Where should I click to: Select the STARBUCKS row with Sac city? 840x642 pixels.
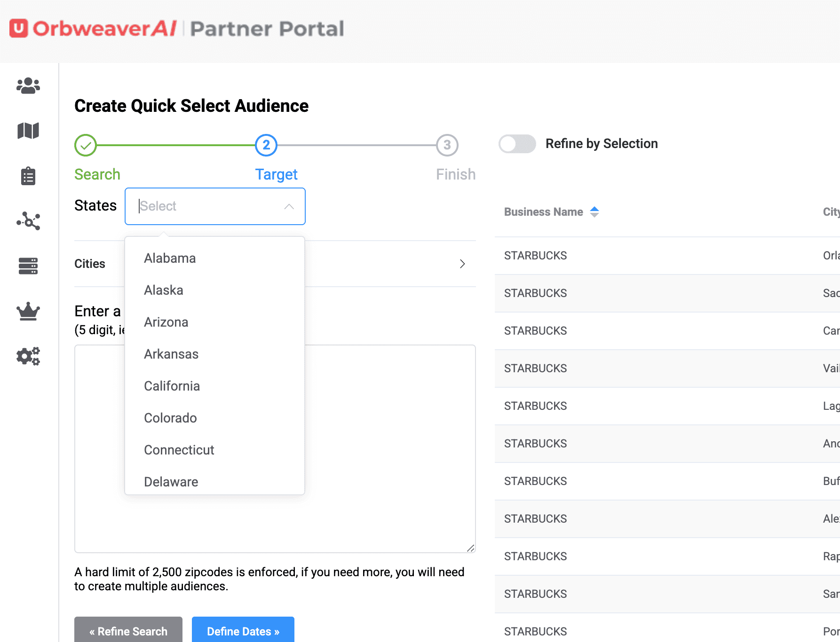667,293
